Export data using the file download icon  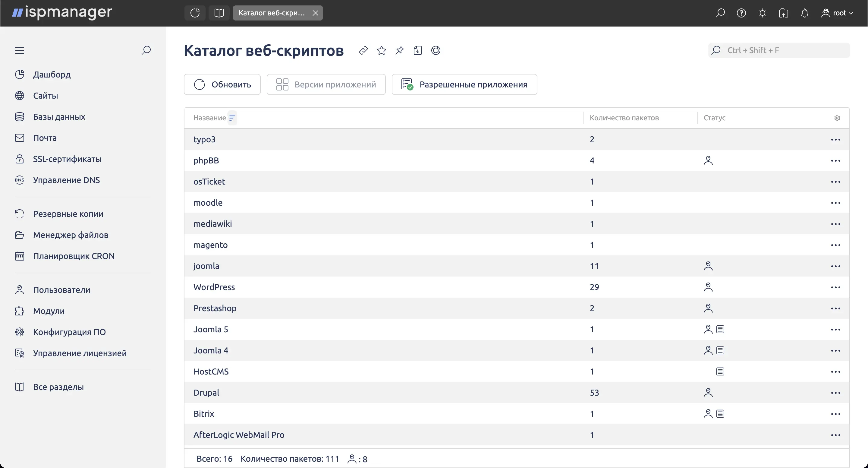(x=417, y=50)
